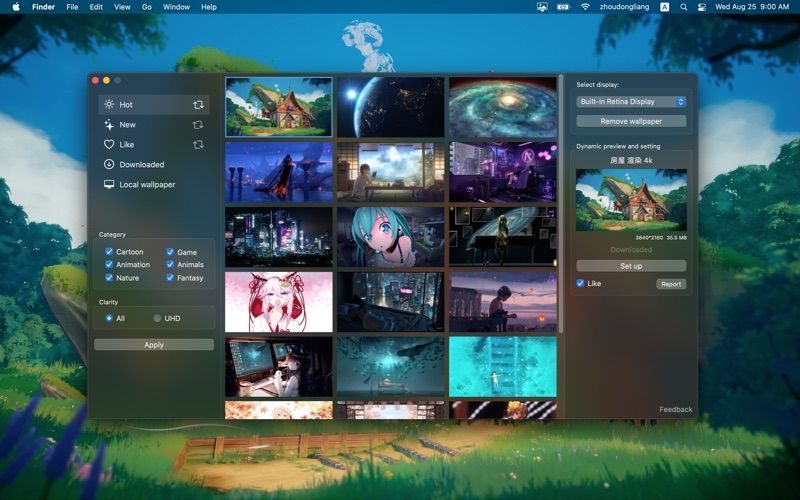Image resolution: width=800 pixels, height=500 pixels.
Task: Open the File menu
Action: 72,7
